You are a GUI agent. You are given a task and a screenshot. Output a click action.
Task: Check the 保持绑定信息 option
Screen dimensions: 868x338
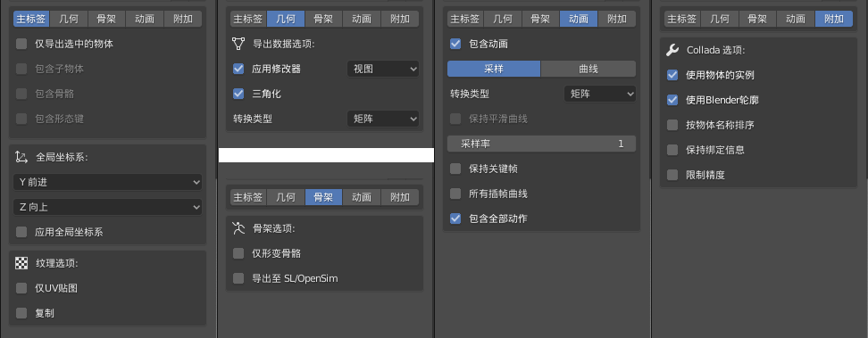coord(672,150)
